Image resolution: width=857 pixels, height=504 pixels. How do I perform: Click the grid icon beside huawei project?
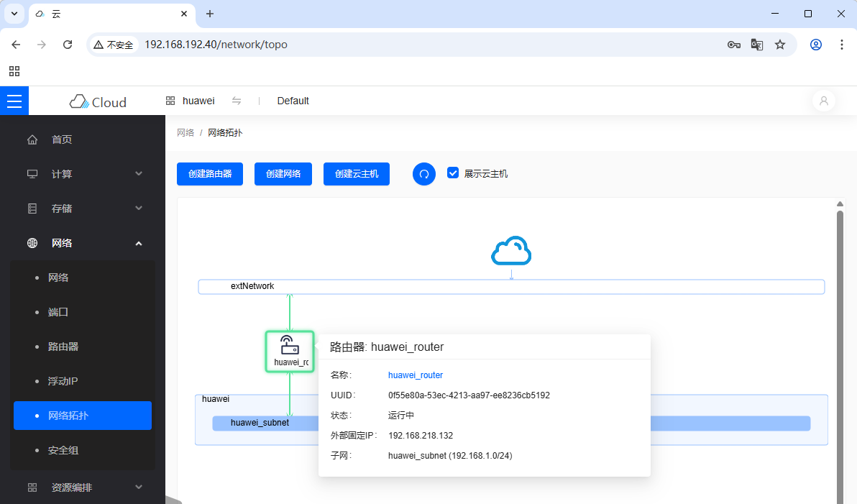pos(170,101)
